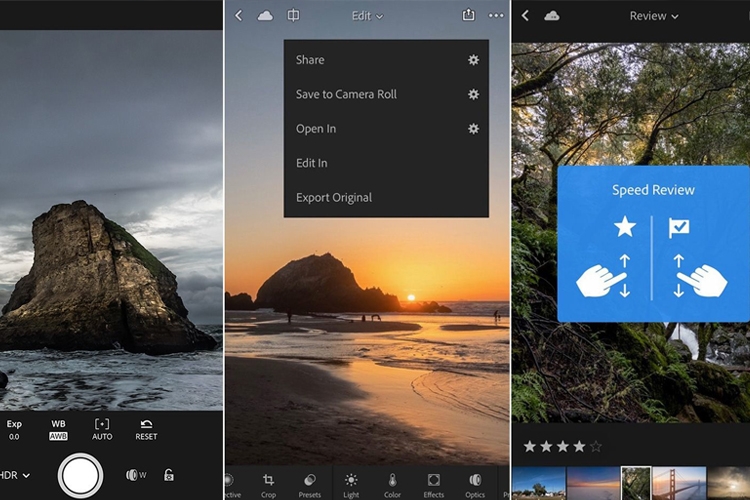750x500 pixels.
Task: Tap the share export icon in header
Action: click(x=468, y=15)
